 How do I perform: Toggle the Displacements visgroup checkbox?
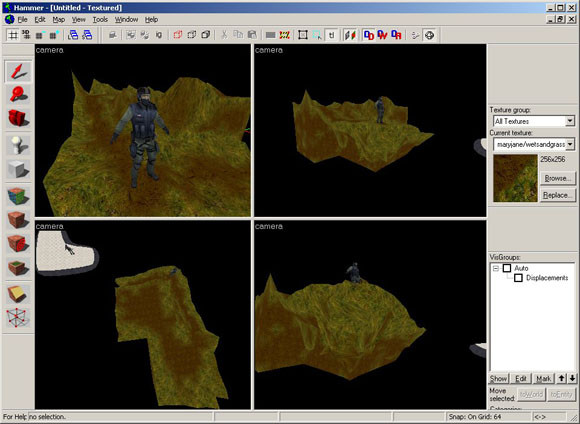[x=518, y=277]
